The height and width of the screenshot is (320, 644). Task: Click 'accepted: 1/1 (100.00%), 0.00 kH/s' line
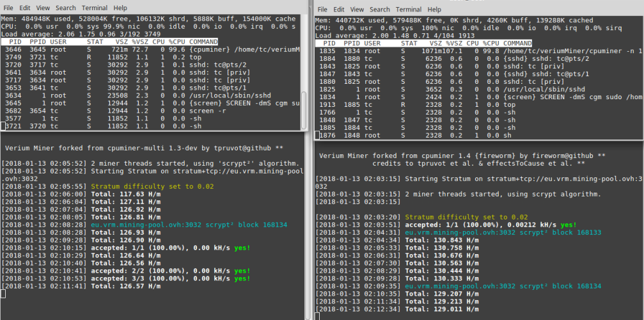126,248
